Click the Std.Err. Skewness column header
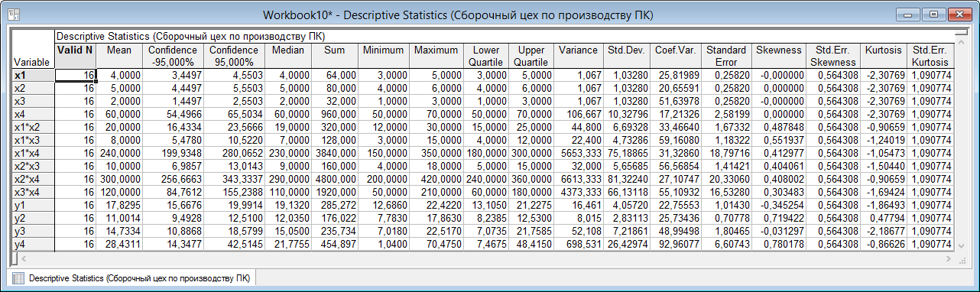 (x=833, y=56)
